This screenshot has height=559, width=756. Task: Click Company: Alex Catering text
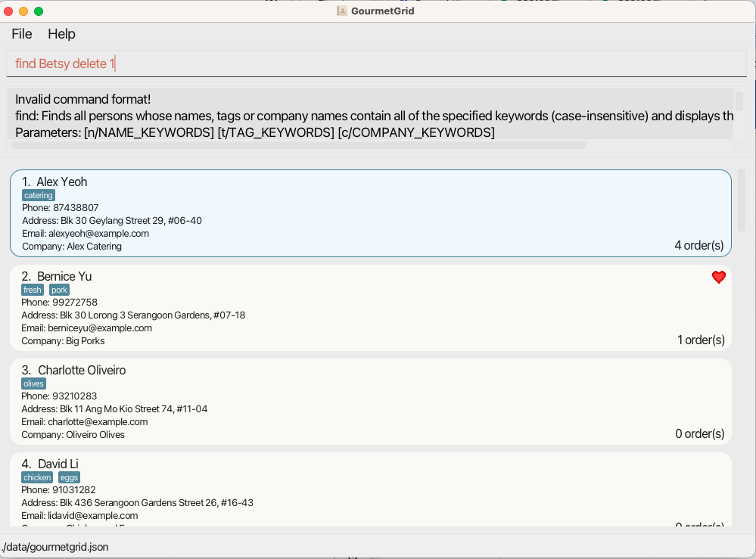click(x=72, y=247)
